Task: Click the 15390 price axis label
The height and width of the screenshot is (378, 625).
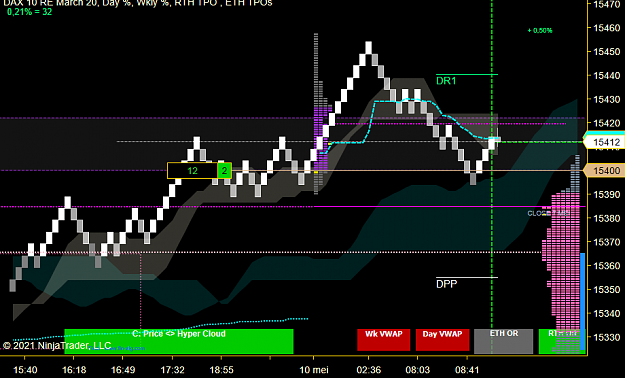Action: (x=607, y=195)
